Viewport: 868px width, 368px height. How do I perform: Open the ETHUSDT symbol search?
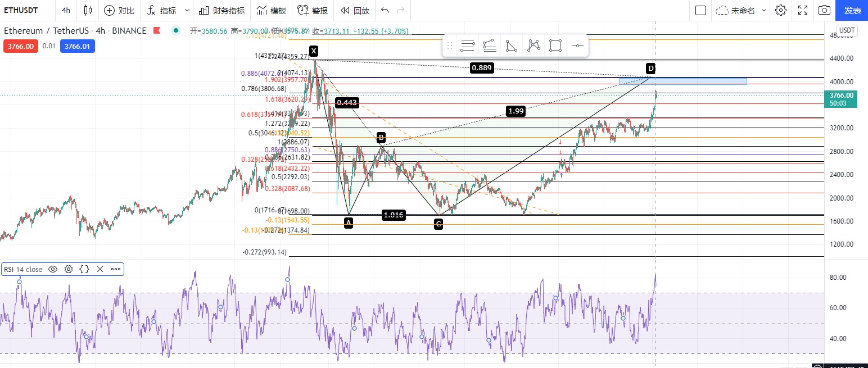click(21, 10)
